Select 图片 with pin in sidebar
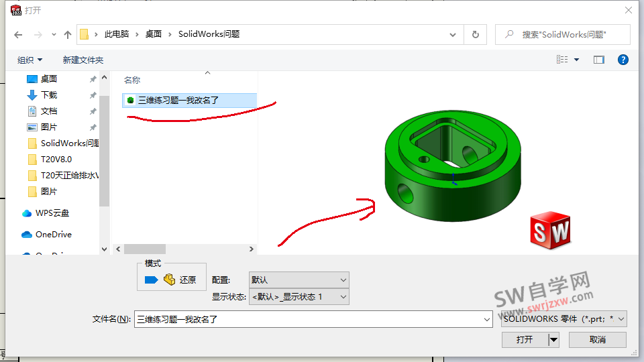 [49, 127]
